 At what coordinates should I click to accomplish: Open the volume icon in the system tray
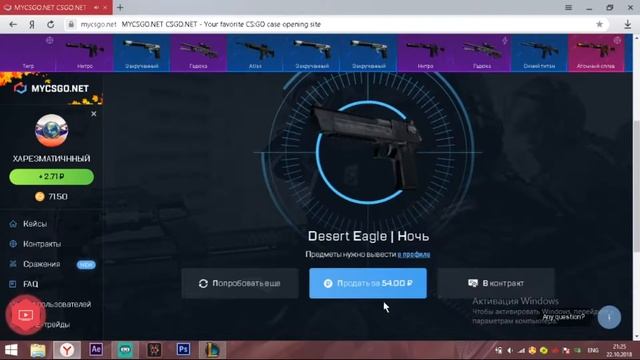coord(510,351)
